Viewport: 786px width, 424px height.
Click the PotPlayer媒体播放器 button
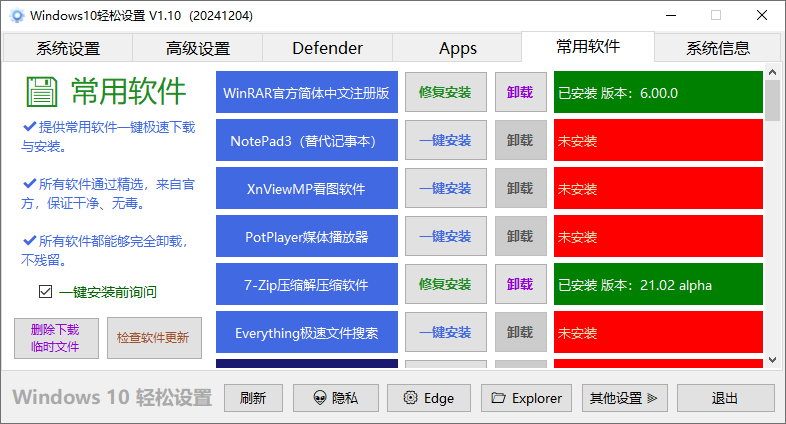[307, 237]
